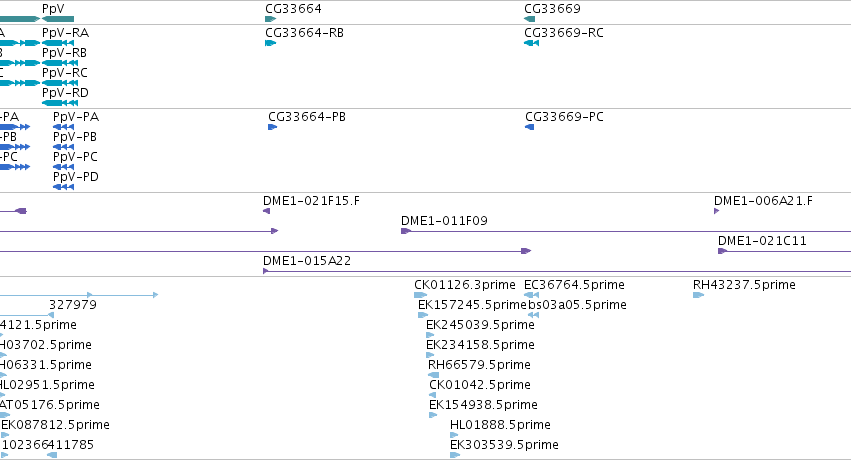
Task: Click the AT05176.5prime label
Action: [x=50, y=405]
